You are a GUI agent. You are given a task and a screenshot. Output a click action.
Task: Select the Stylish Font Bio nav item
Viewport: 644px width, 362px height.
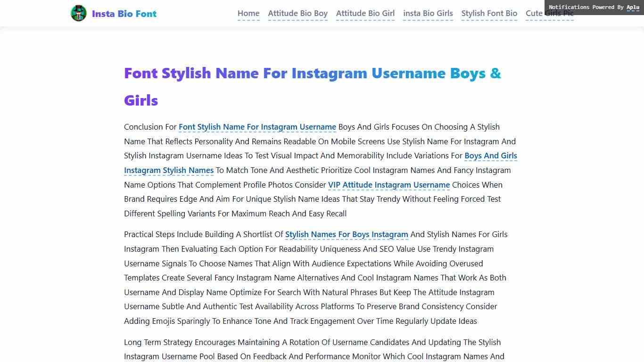click(x=489, y=13)
